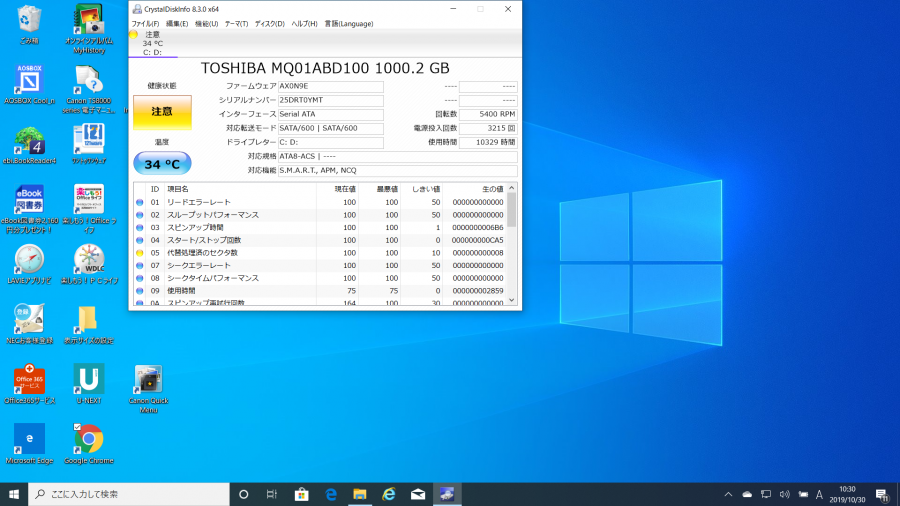Click the 5400 RPM rotation value
900x506 pixels.
click(488, 114)
